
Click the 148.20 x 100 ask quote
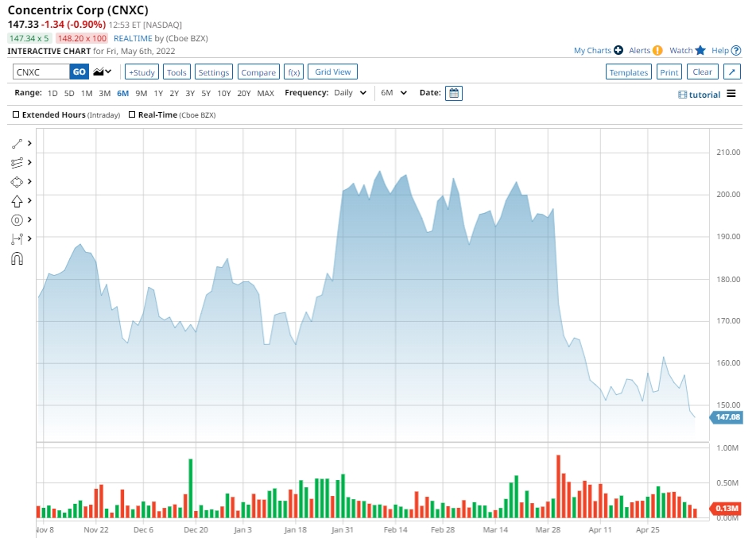81,38
